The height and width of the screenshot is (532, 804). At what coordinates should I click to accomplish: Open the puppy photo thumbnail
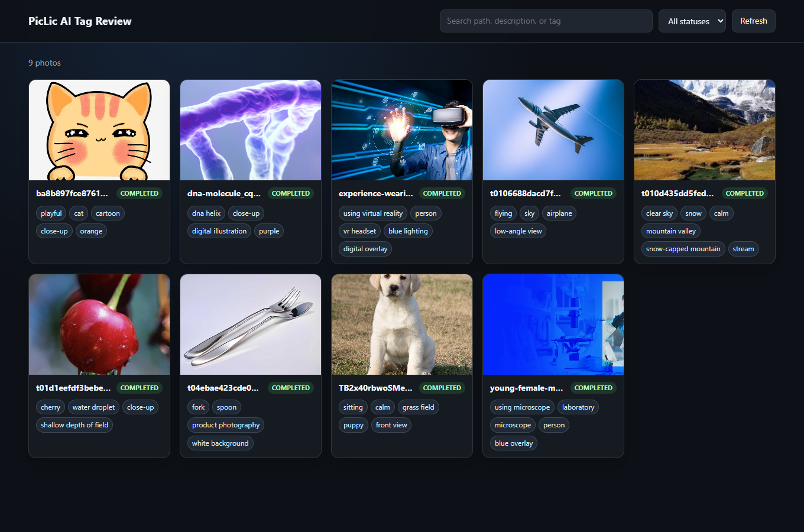coord(402,325)
